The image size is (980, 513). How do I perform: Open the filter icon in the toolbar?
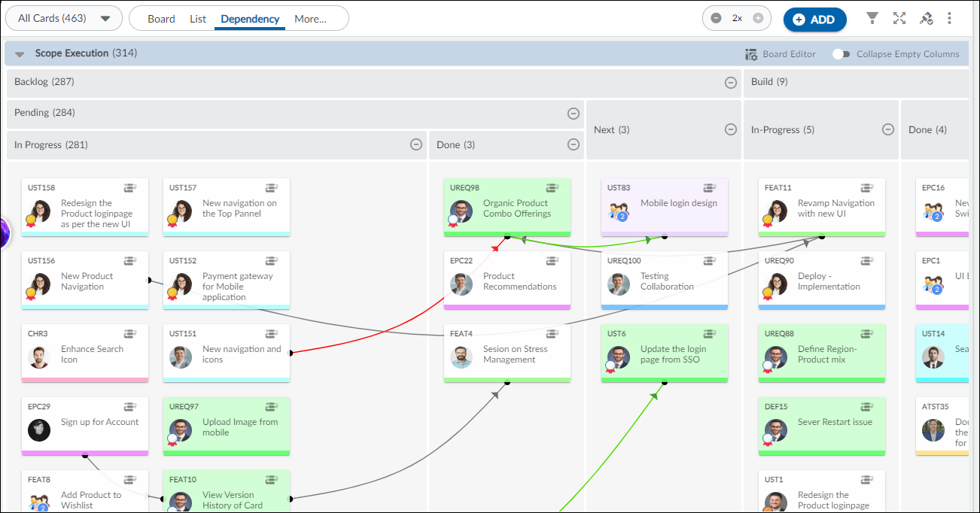pos(872,19)
